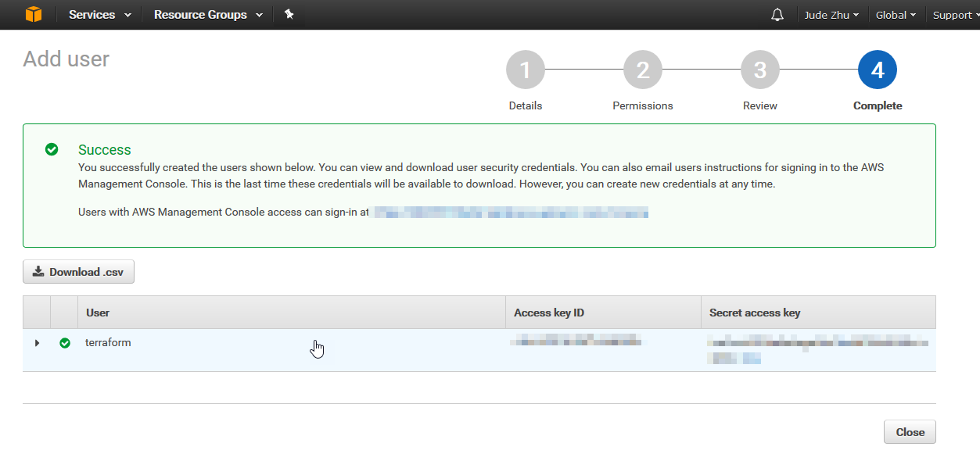Click step 3 Review circle
Screen dimensions: 980x461
click(759, 70)
